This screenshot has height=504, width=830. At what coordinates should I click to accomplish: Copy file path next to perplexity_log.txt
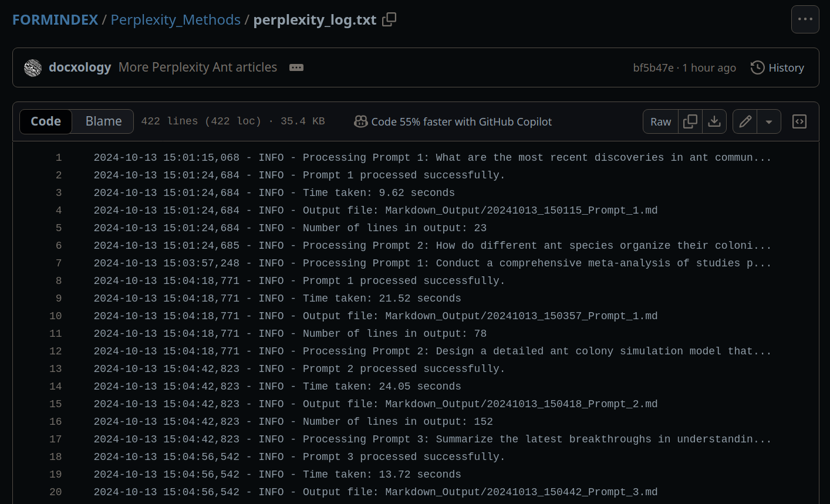click(x=389, y=20)
